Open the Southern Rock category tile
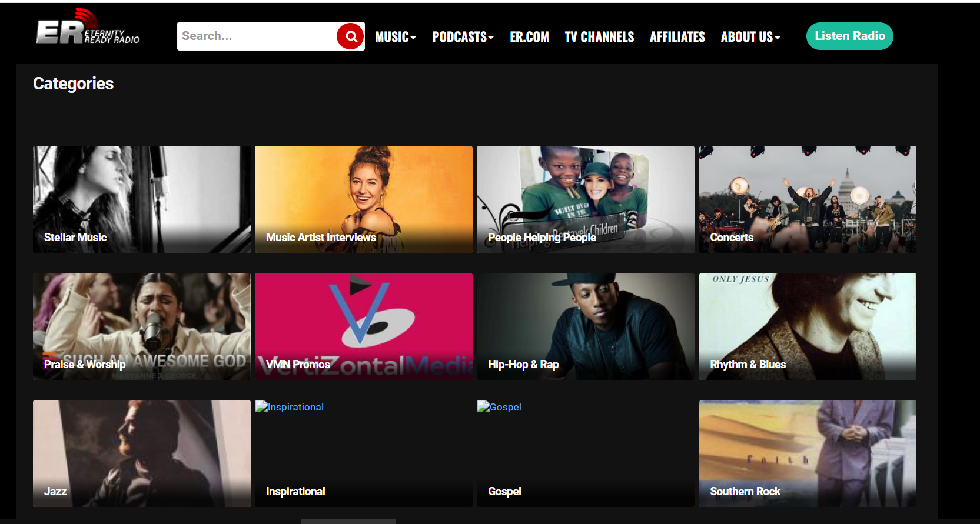980x524 pixels. (x=807, y=453)
